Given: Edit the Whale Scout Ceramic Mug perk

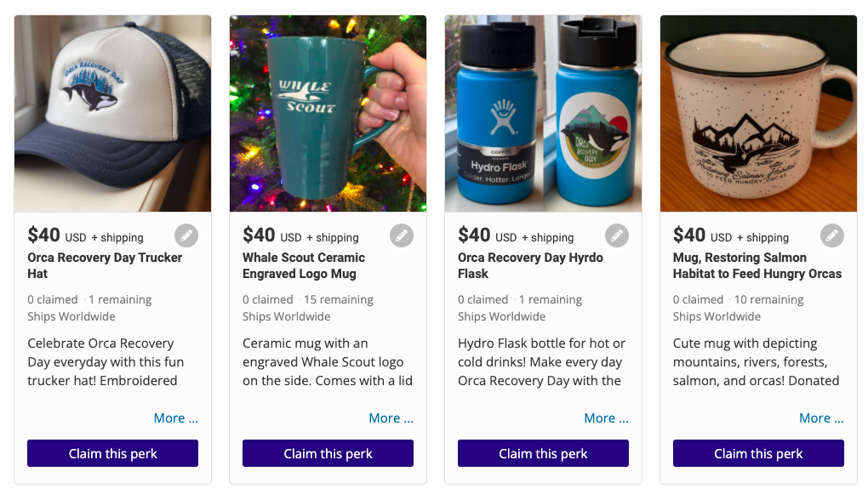Looking at the screenshot, I should click(x=402, y=236).
